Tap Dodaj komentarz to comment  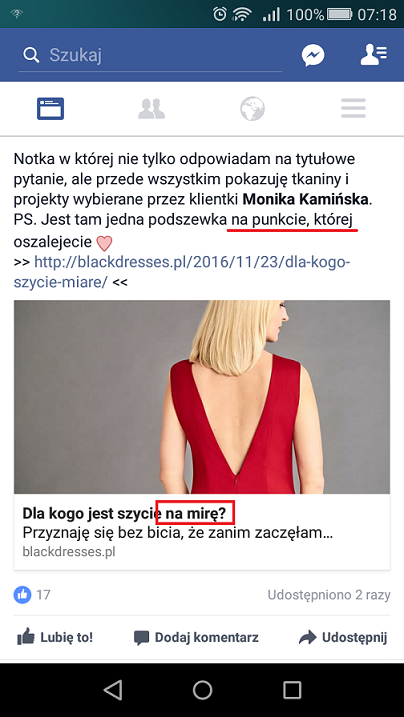tap(196, 637)
